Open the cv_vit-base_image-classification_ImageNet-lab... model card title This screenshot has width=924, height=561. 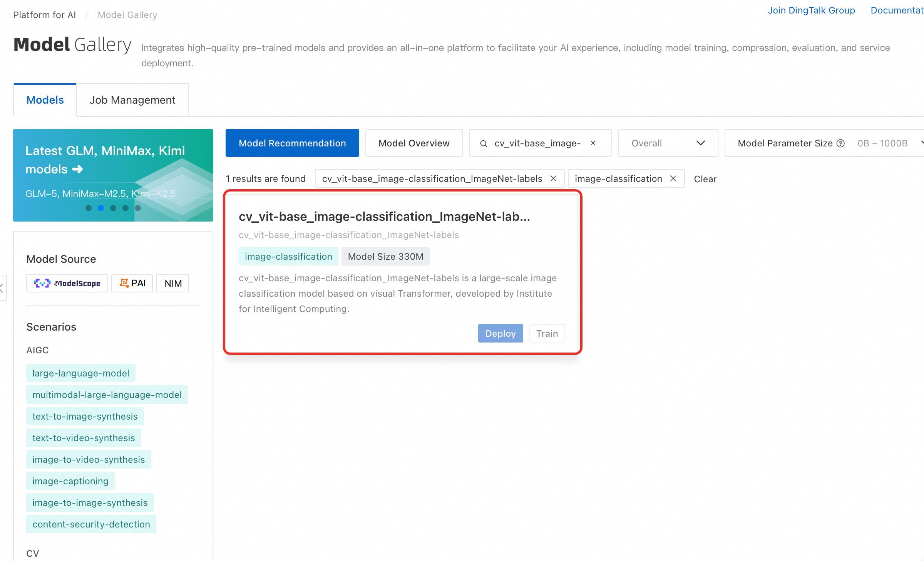coord(384,217)
